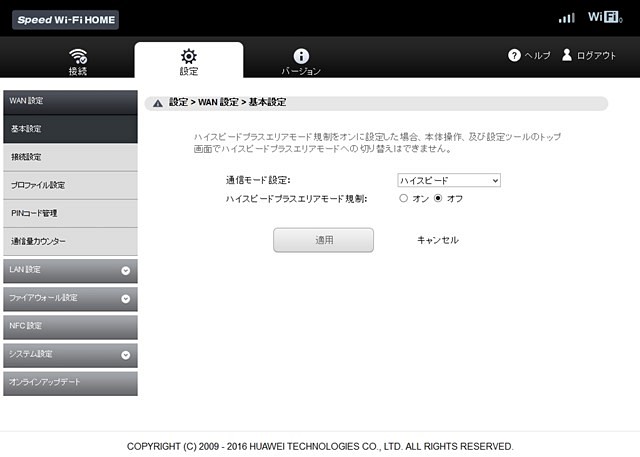Select the オフ radio button
This screenshot has width=640, height=457.
(x=438, y=198)
